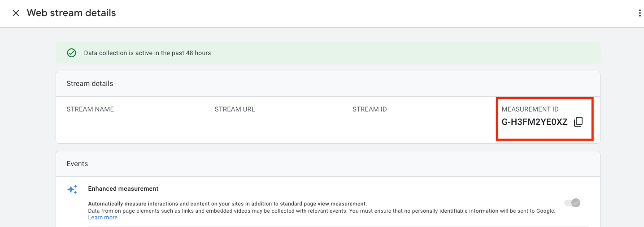Click the data collection active message text
The image size is (644, 227).
coord(148,53)
